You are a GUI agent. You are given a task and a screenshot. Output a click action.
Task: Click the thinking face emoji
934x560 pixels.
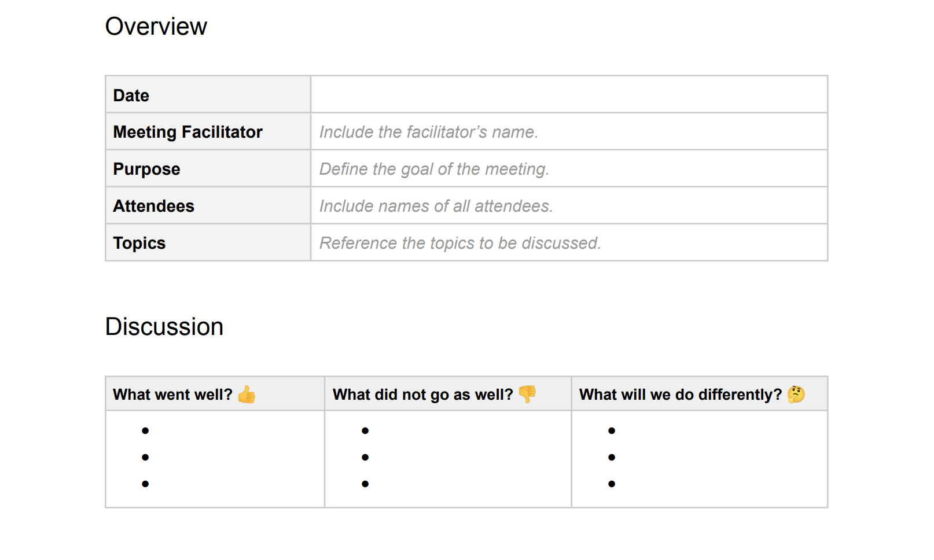[x=797, y=394]
